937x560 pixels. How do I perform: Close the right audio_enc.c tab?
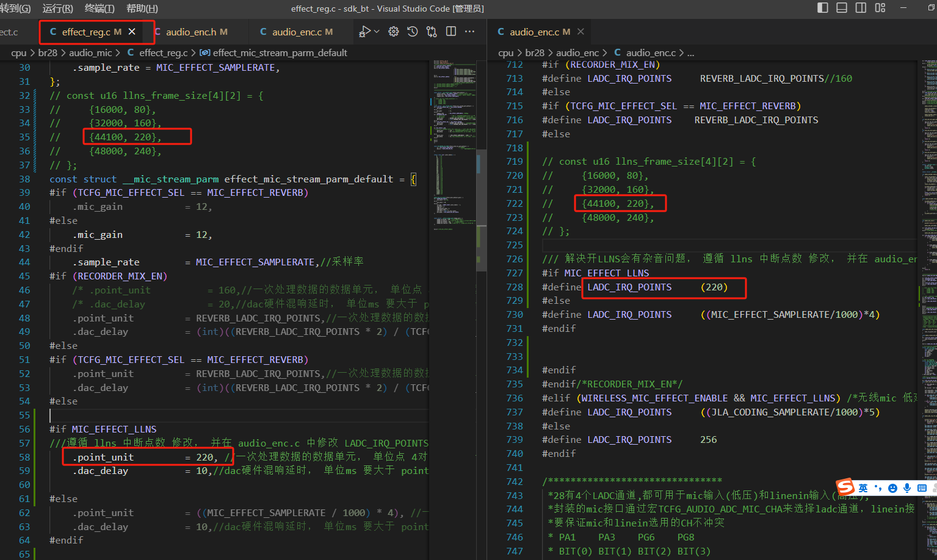(581, 32)
